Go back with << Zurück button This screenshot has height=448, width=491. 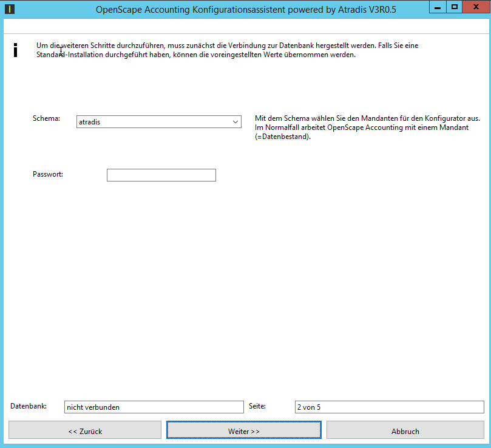pos(85,430)
